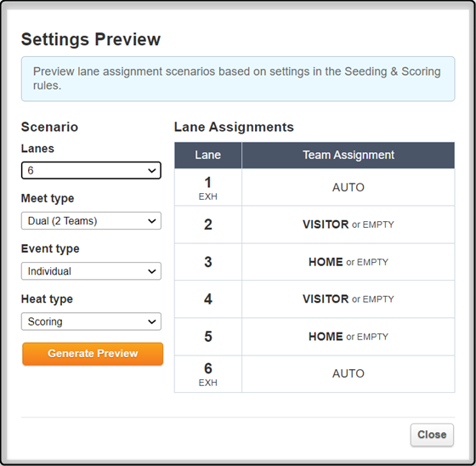
Task: Select lane 1 EXH cell
Action: pos(208,187)
